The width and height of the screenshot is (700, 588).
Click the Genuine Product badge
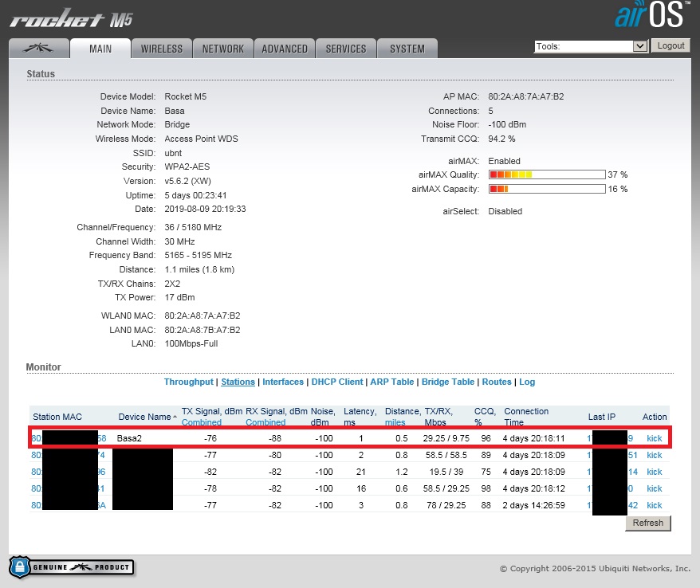72,567
